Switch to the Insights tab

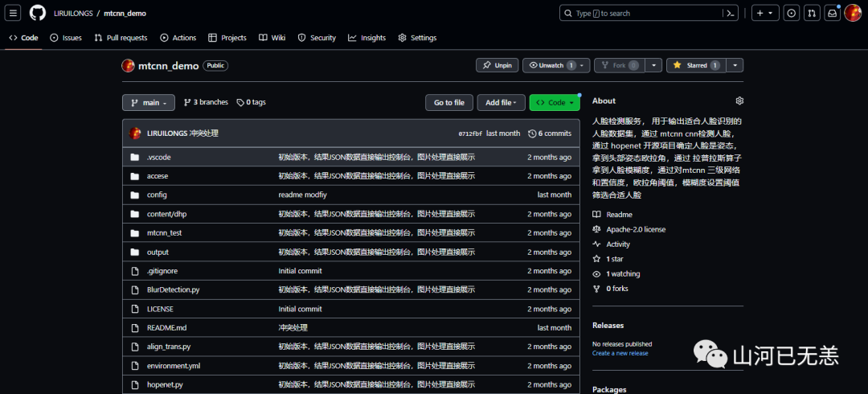[367, 38]
